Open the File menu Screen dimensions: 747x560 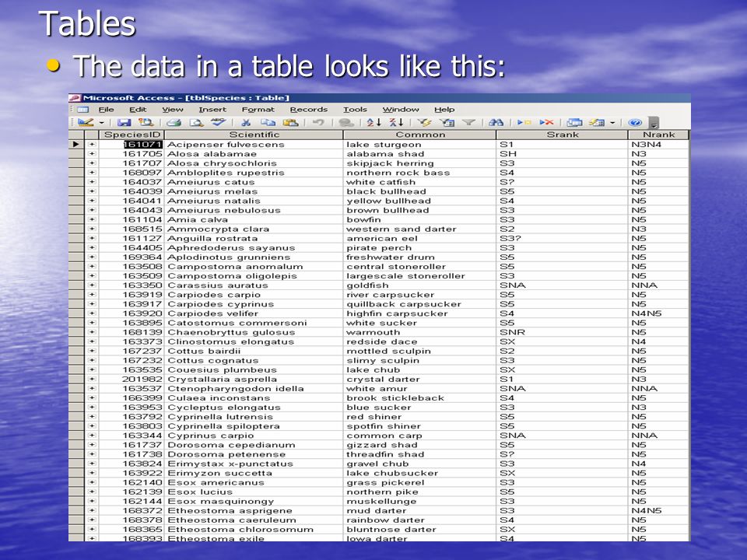tap(106, 110)
